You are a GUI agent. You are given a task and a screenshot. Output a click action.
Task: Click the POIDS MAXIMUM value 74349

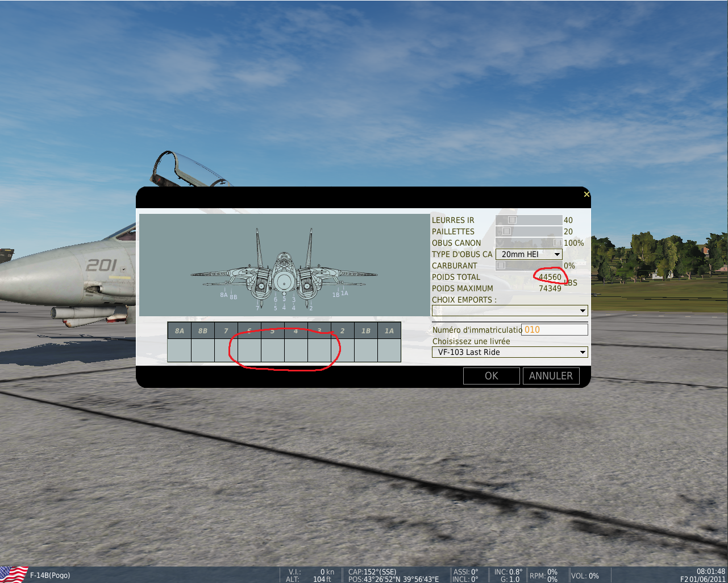click(x=550, y=288)
